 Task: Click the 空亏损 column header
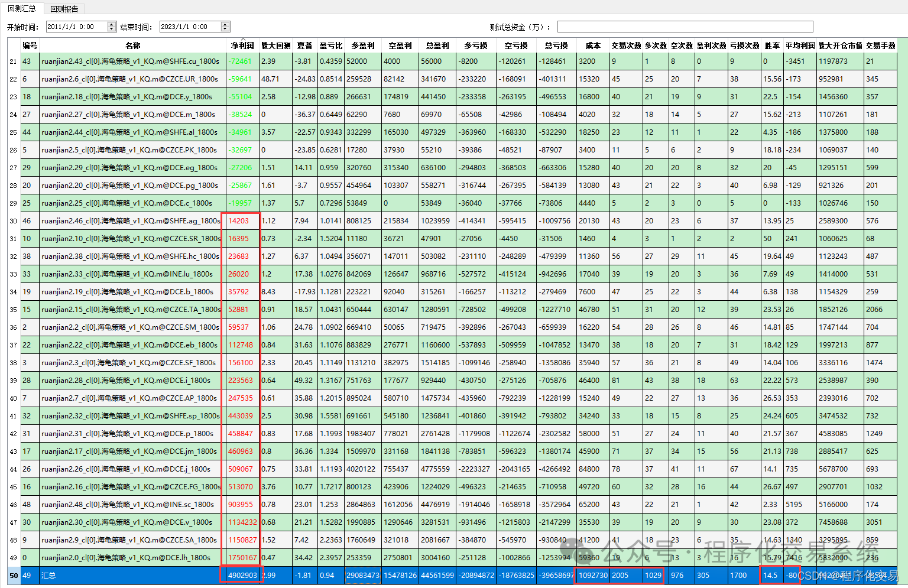coord(516,46)
